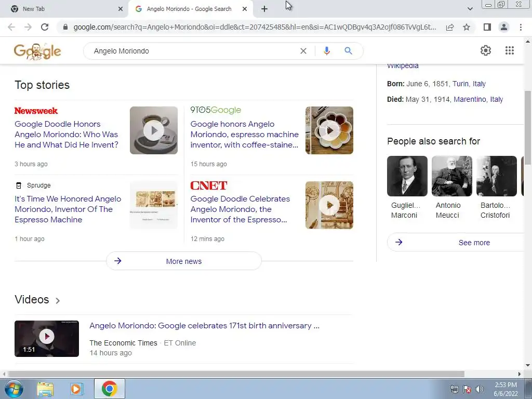Close the Angelo Moriondo search tab

click(245, 9)
